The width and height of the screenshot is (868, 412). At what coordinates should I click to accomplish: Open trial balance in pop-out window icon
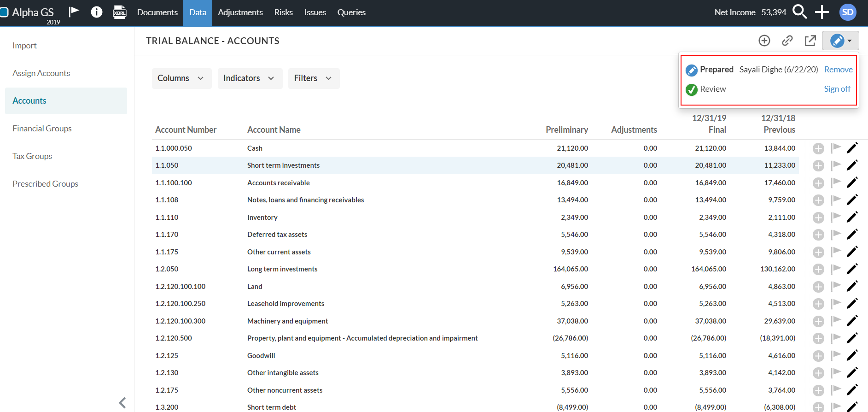point(810,41)
